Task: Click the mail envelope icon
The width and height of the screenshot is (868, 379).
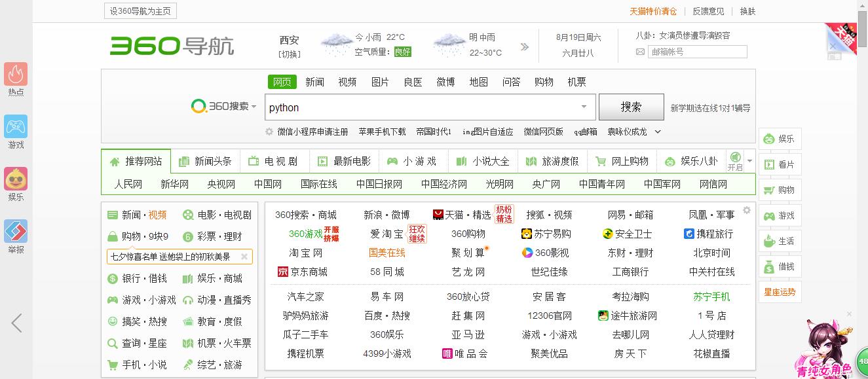Action: coord(640,52)
